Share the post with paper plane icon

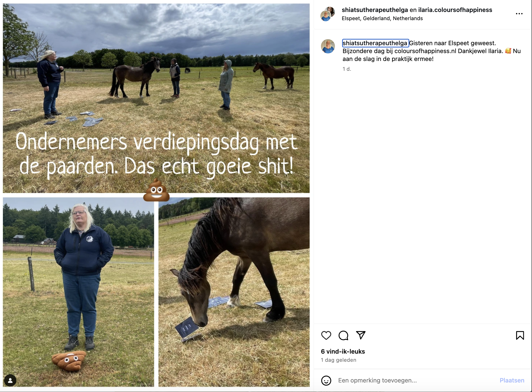click(361, 335)
